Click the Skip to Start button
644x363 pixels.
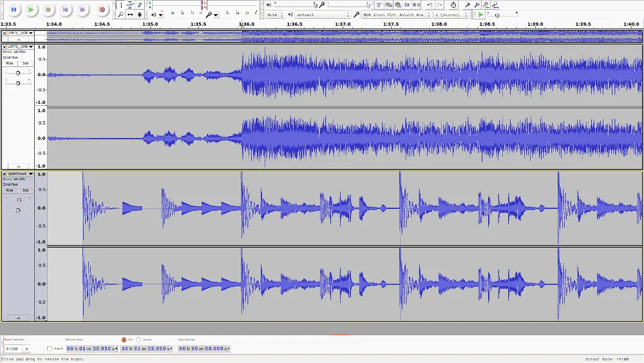click(x=65, y=10)
